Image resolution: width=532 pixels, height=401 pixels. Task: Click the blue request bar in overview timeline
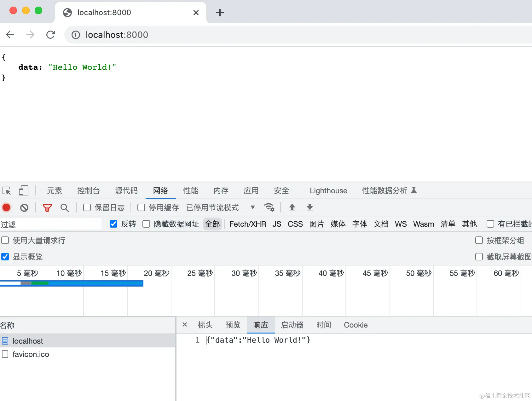coord(72,283)
